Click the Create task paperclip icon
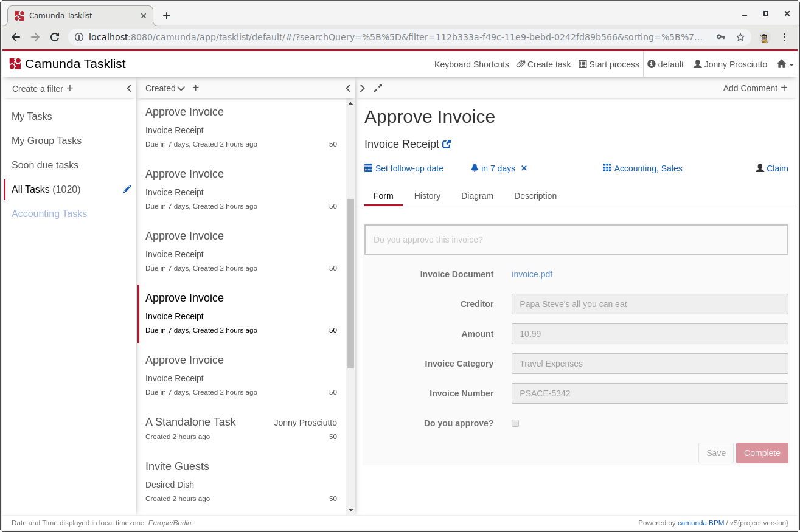 pos(521,64)
